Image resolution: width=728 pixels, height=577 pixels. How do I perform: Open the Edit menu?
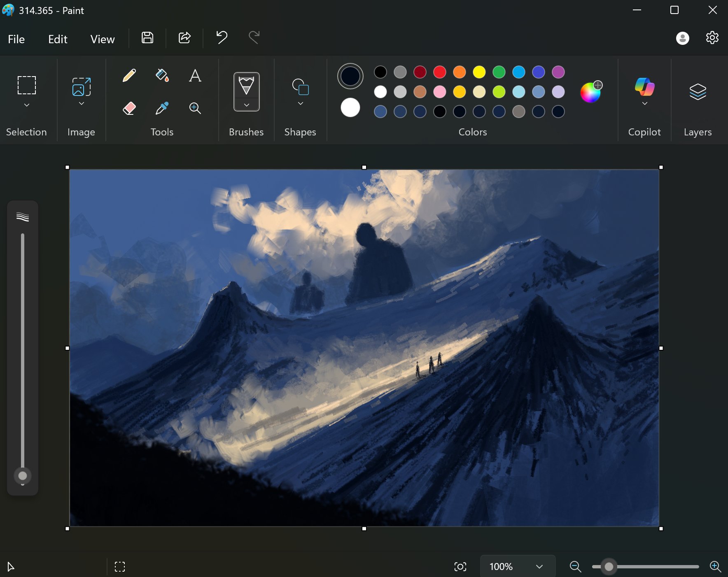pyautogui.click(x=58, y=39)
